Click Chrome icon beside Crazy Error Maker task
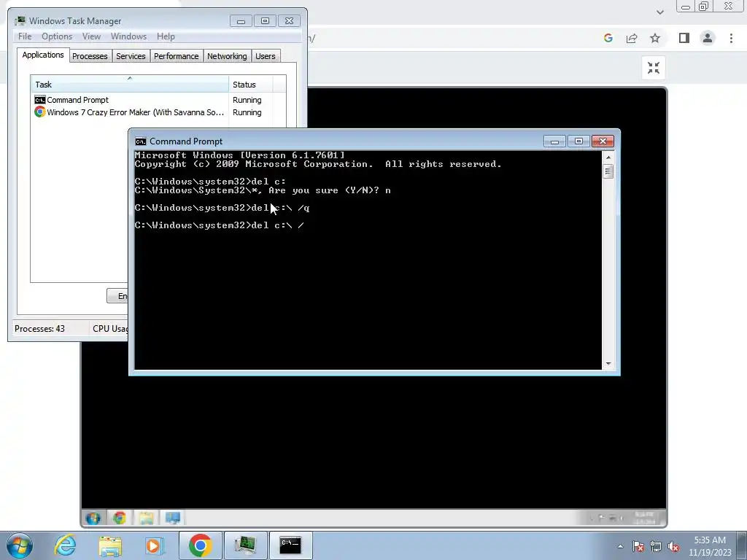Screen dimensions: 747x560 pos(39,112)
